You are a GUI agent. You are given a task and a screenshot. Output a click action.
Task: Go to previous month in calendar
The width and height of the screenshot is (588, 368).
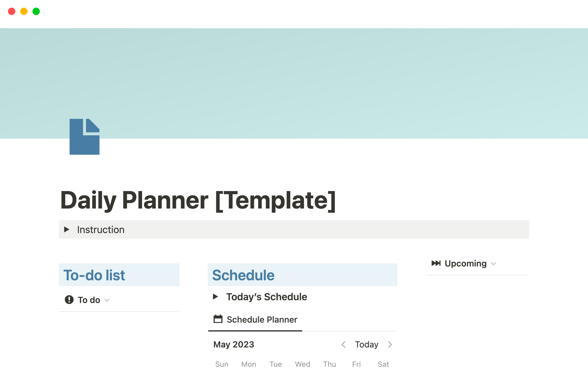click(x=344, y=344)
